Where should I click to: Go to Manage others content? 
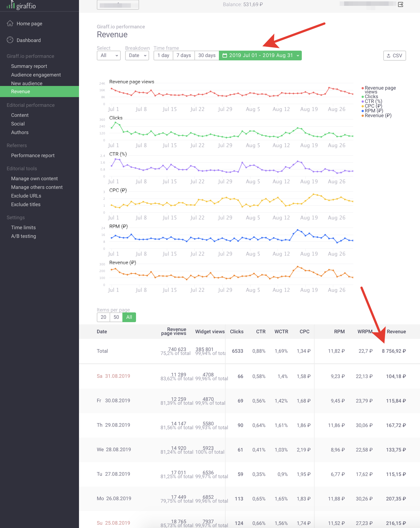37,187
